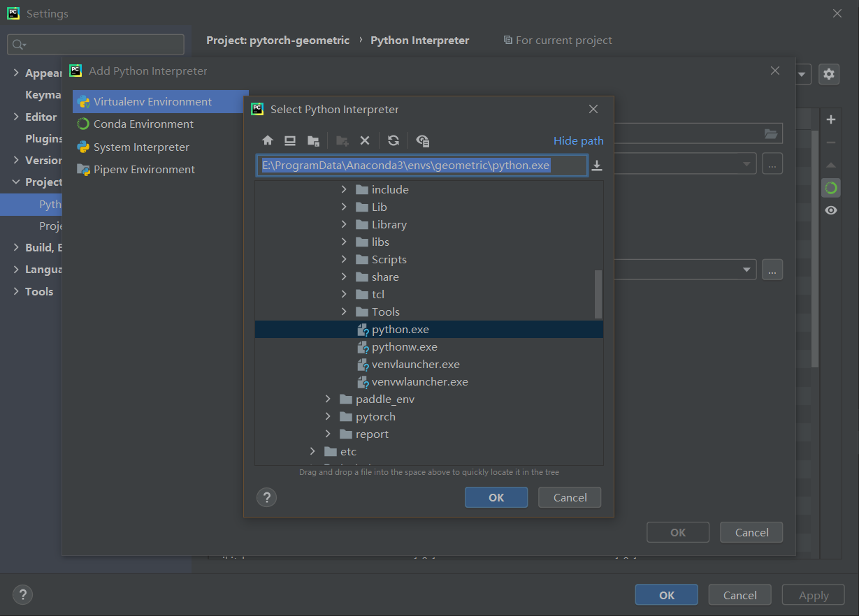Click the Home directory icon in the toolbar
The width and height of the screenshot is (859, 616).
(268, 140)
